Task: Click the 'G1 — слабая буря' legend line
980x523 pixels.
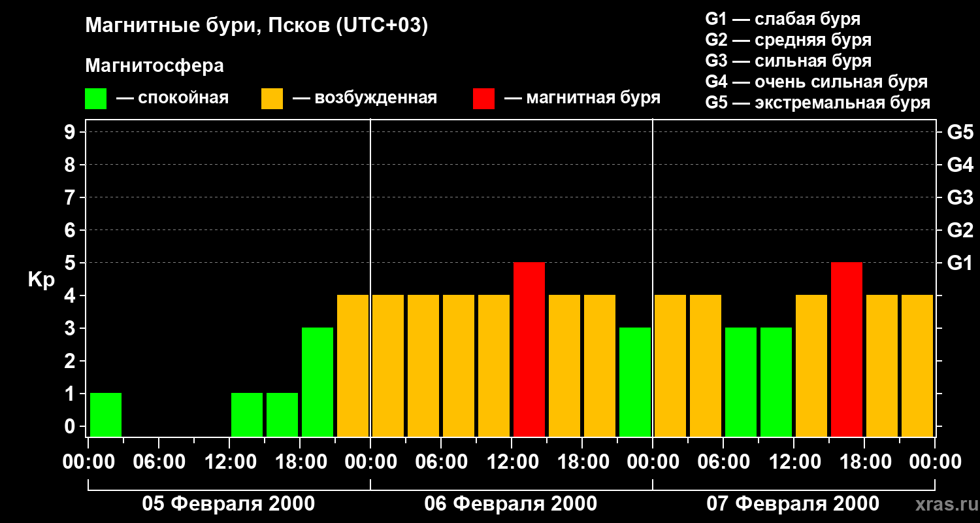Action: [783, 19]
